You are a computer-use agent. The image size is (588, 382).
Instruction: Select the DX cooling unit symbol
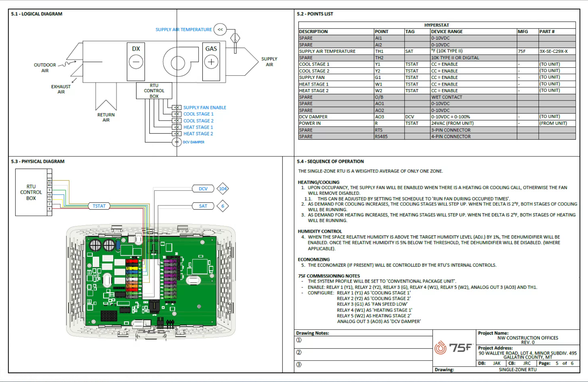pos(135,62)
